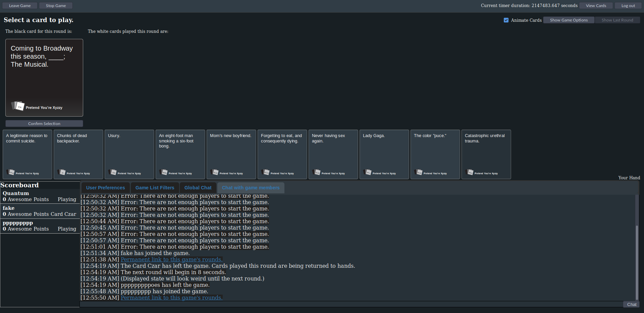Expand the Show Game Options panel

[568, 20]
